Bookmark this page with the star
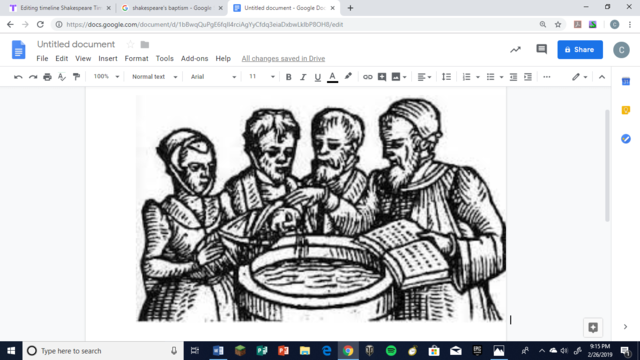The width and height of the screenshot is (640, 360). pos(558,24)
